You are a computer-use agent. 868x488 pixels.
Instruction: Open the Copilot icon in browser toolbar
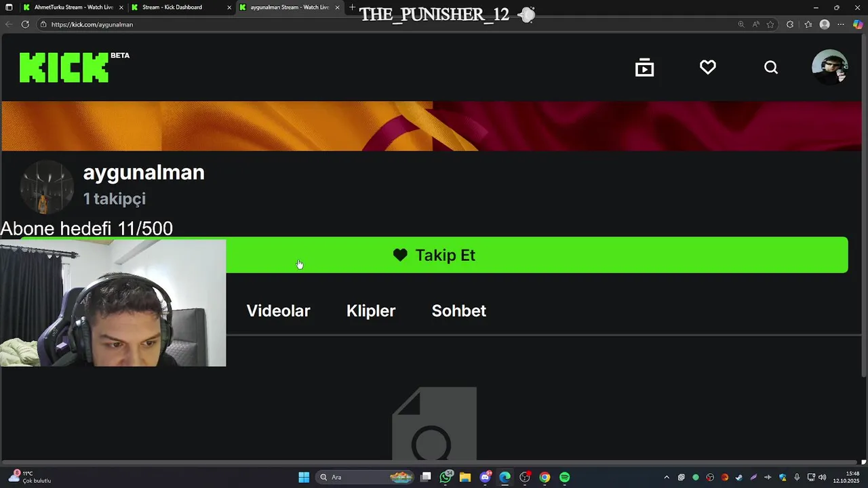click(858, 24)
